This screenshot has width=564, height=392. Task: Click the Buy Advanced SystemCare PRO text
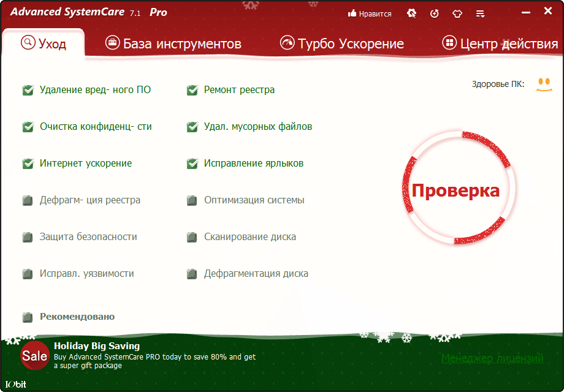click(x=154, y=361)
